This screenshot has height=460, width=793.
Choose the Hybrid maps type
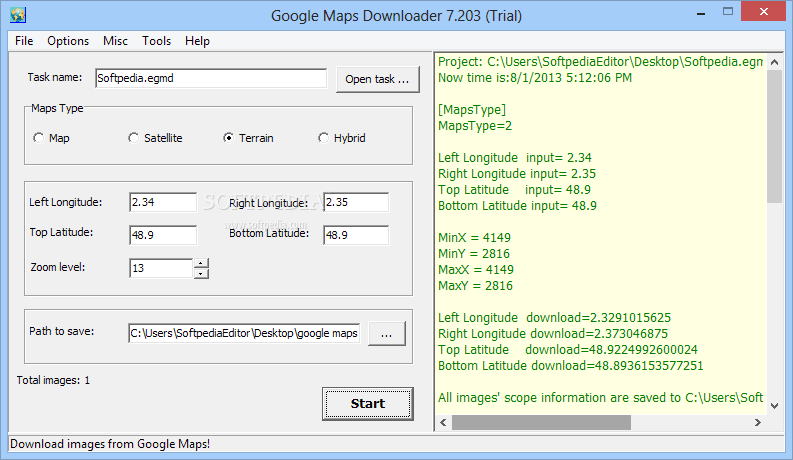click(x=341, y=138)
